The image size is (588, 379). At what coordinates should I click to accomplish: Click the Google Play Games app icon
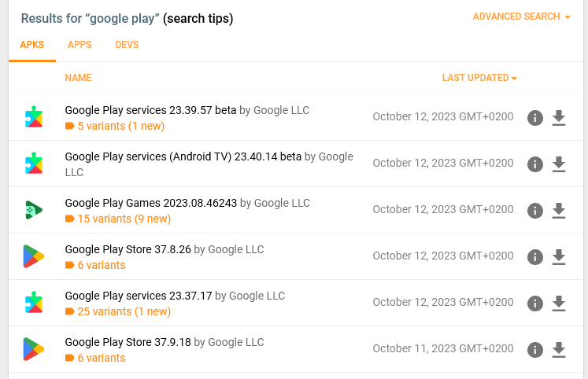pyautogui.click(x=34, y=210)
